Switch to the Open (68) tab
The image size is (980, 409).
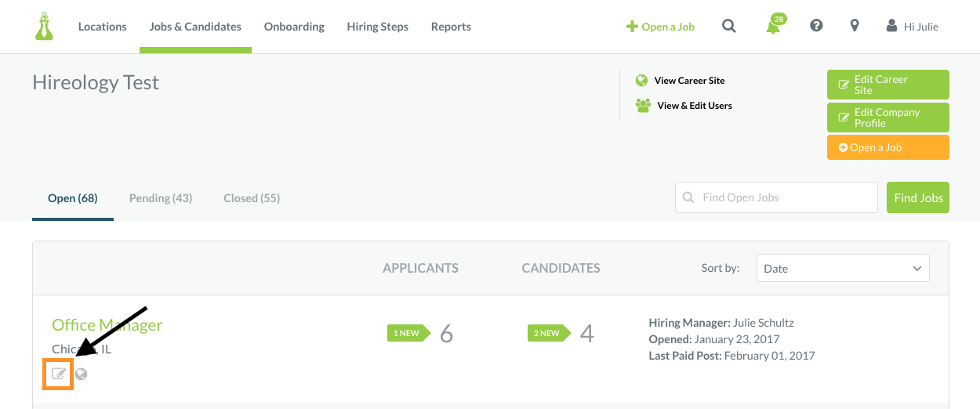click(73, 198)
